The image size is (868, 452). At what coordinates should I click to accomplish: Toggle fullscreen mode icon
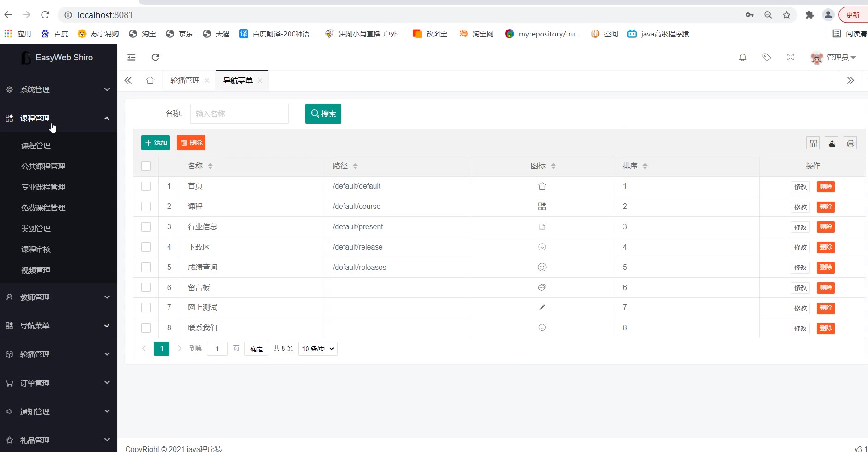click(790, 57)
